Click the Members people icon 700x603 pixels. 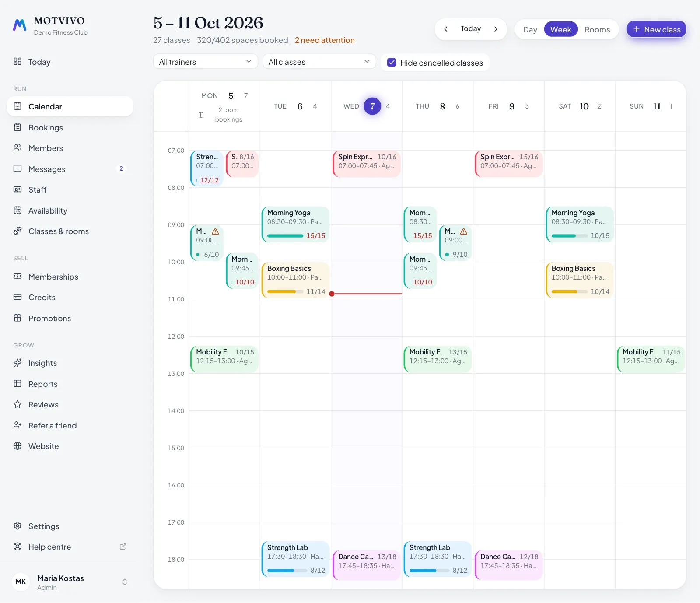17,148
